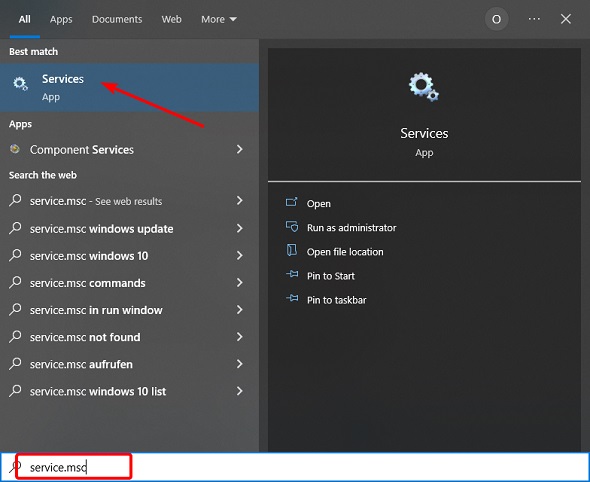The image size is (590, 482).
Task: Expand Component Services chevron
Action: coord(240,149)
